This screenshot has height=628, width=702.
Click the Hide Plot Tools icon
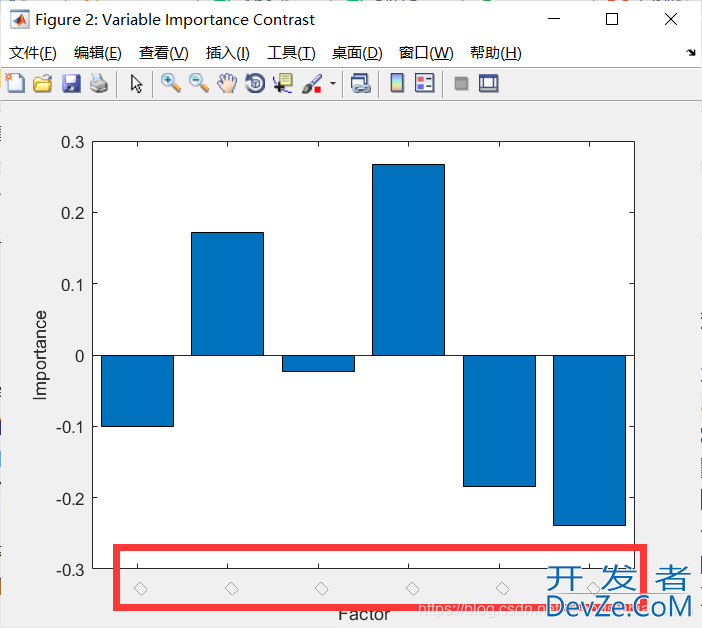click(x=461, y=84)
